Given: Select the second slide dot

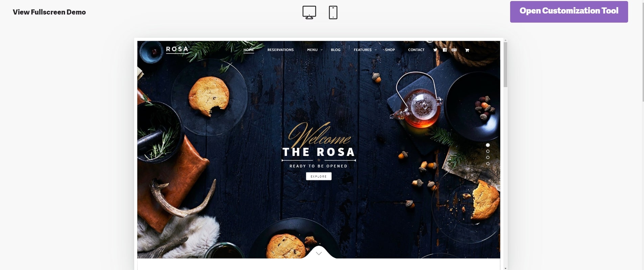Looking at the screenshot, I should (487, 151).
